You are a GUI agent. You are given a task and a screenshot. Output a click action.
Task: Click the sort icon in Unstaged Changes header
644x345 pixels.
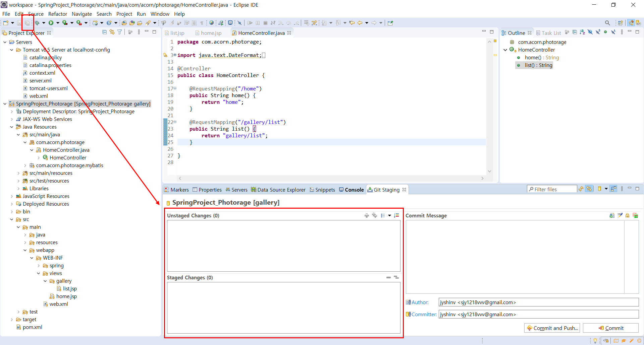coord(396,215)
